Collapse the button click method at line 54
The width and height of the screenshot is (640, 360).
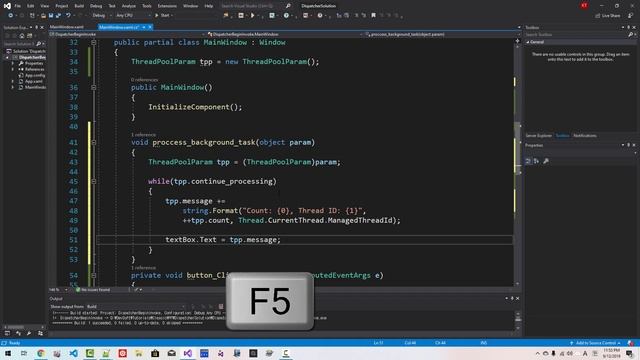(x=93, y=276)
